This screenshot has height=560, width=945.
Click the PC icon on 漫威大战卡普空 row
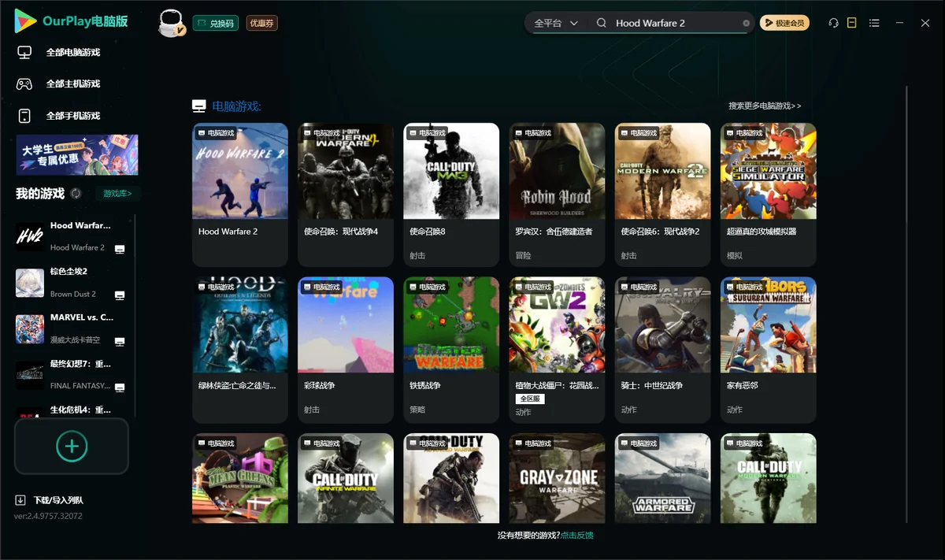[x=120, y=342]
